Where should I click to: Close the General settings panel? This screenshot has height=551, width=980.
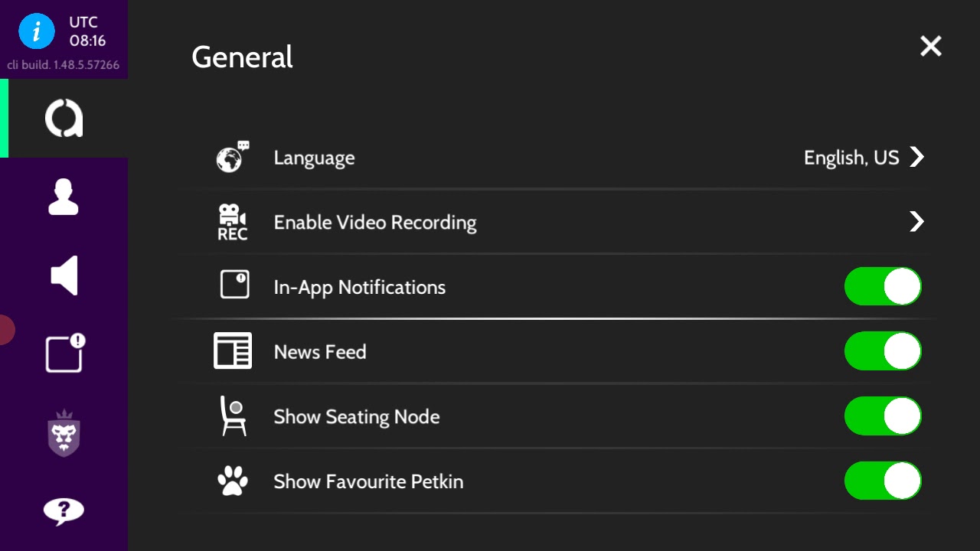pos(930,46)
